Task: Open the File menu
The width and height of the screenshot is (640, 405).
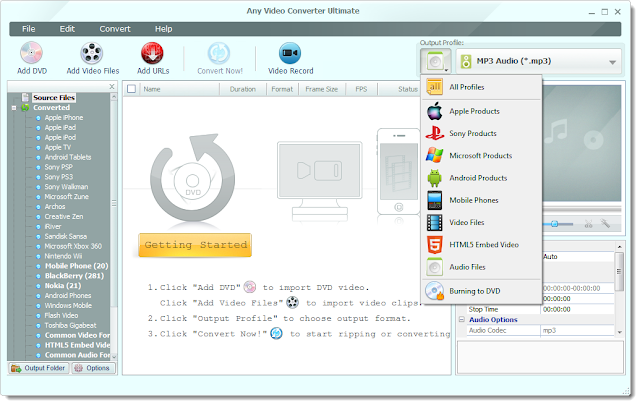Action: [x=29, y=29]
